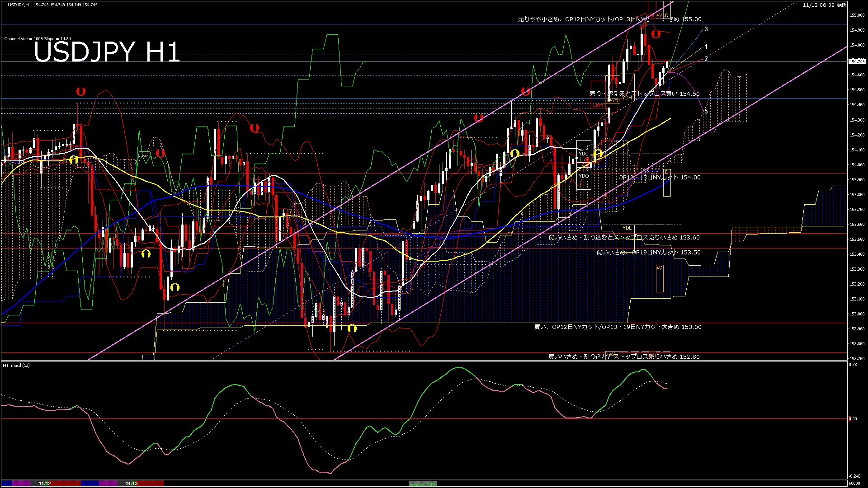The image size is (868, 488).
Task: Click the YDL box marker
Action: pos(627,228)
